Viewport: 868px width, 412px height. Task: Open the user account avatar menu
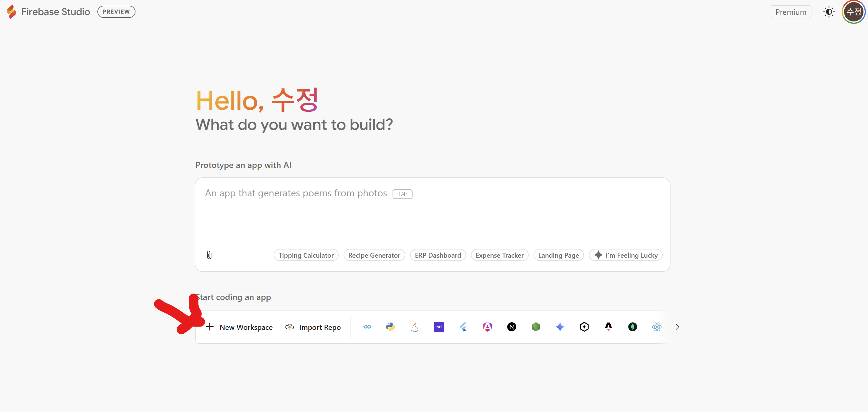[x=853, y=12]
